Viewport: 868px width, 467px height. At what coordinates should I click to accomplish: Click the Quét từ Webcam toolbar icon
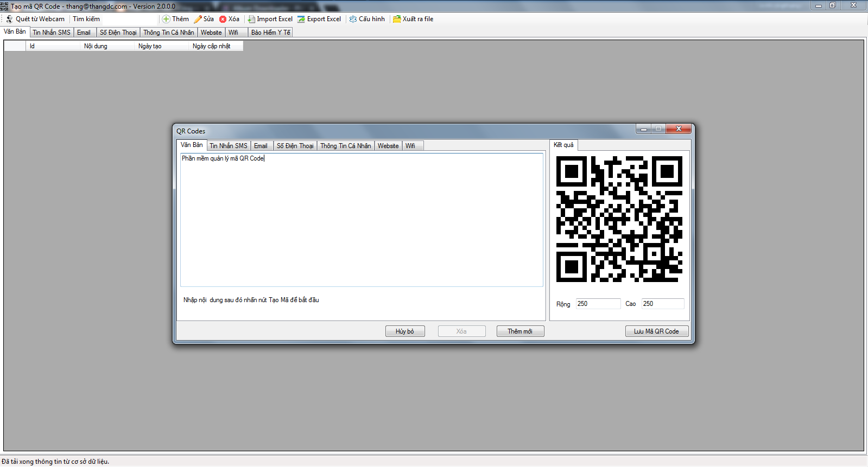coord(10,19)
